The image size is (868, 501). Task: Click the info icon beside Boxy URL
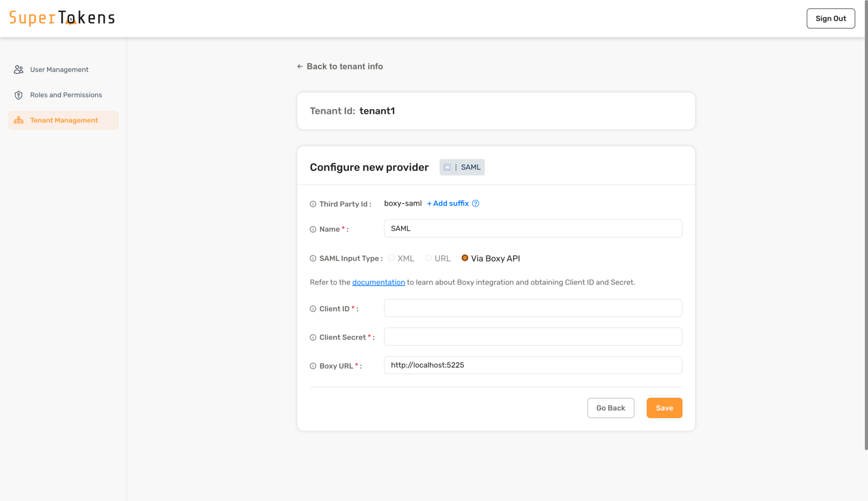point(312,366)
